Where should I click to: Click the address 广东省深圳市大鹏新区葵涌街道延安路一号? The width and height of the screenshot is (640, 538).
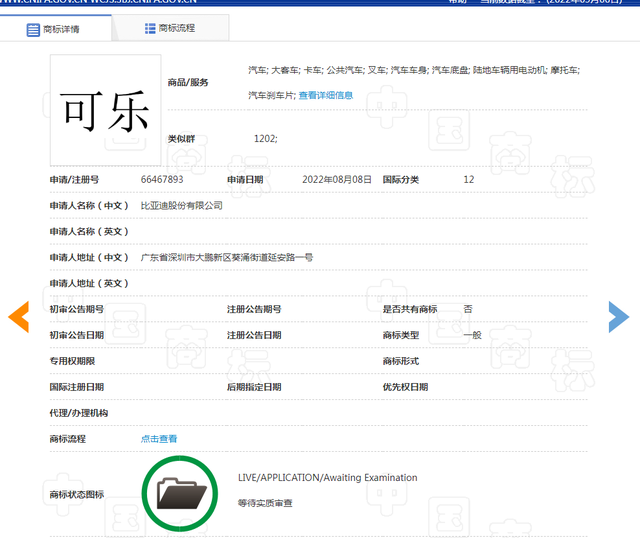(227, 257)
